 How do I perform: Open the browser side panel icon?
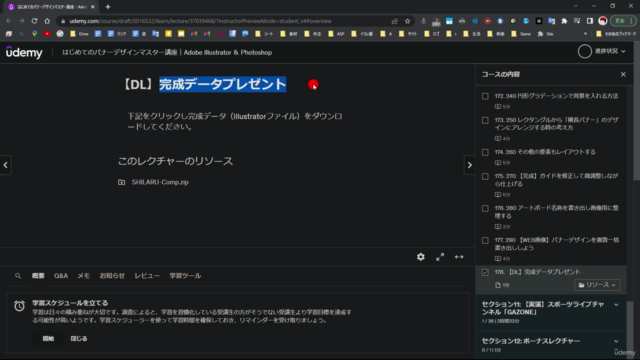click(590, 21)
